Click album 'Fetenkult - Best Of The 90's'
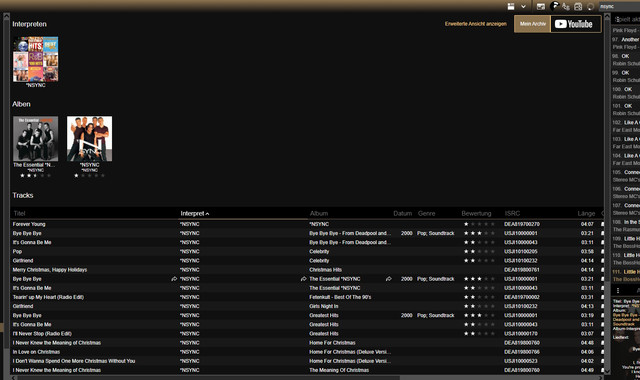Image resolution: width=640 pixels, height=380 pixels. [x=340, y=297]
